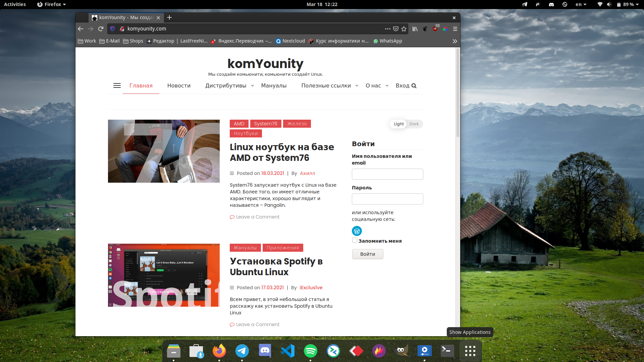Open the video player app in dock
The width and height of the screenshot is (644, 362).
tap(424, 351)
